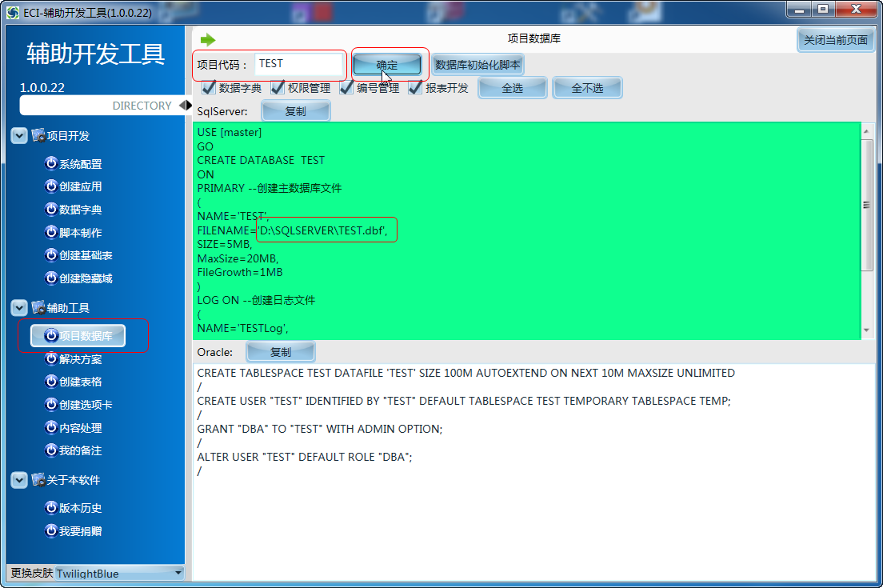Click the DIRECTORY search field
883x588 pixels.
pos(99,106)
